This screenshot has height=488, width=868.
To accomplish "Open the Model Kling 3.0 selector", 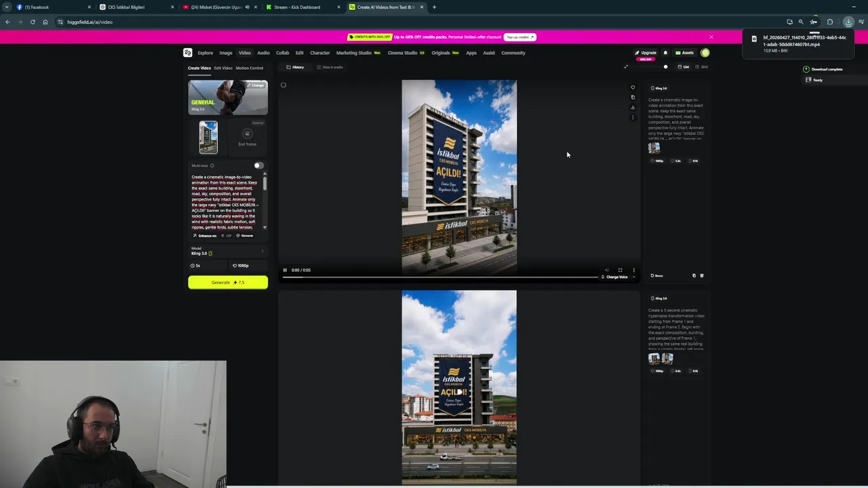I will click(228, 251).
